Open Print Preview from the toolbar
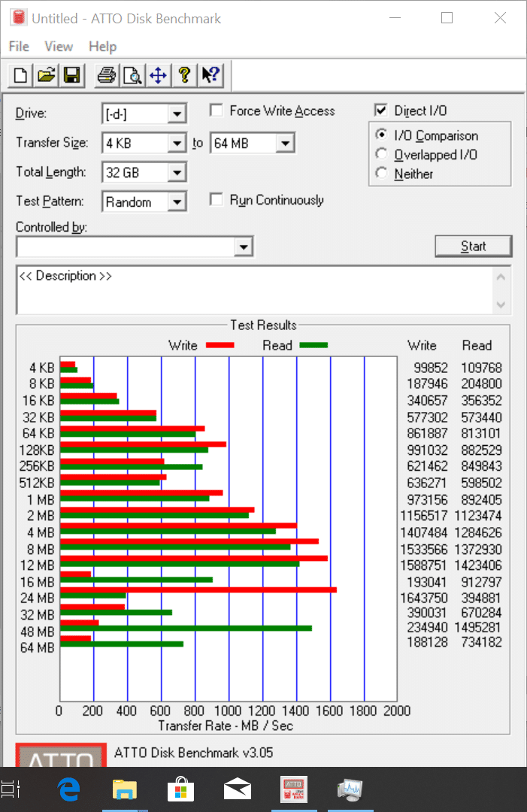 [132, 75]
